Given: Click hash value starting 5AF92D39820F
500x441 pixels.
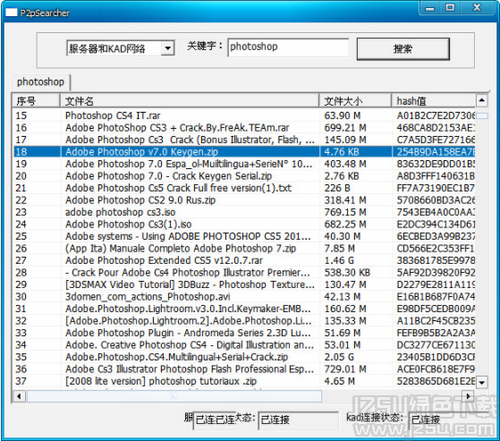Looking at the screenshot, I should (436, 272).
